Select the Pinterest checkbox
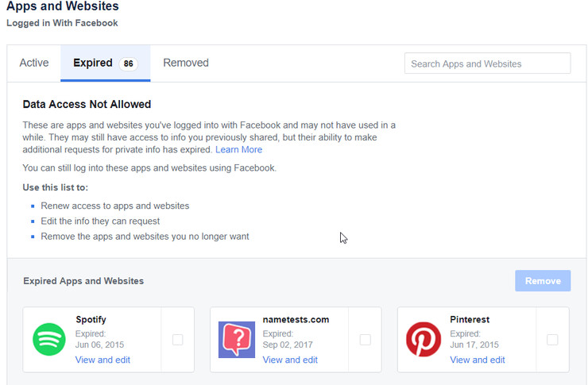The height and width of the screenshot is (385, 588). pyautogui.click(x=552, y=340)
